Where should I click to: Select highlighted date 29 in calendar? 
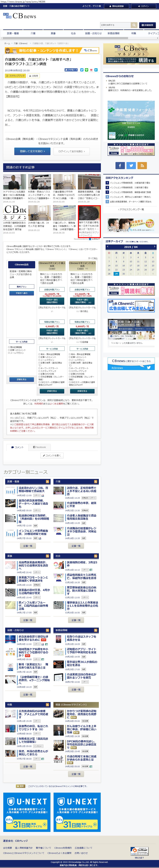pyautogui.click(x=116, y=274)
